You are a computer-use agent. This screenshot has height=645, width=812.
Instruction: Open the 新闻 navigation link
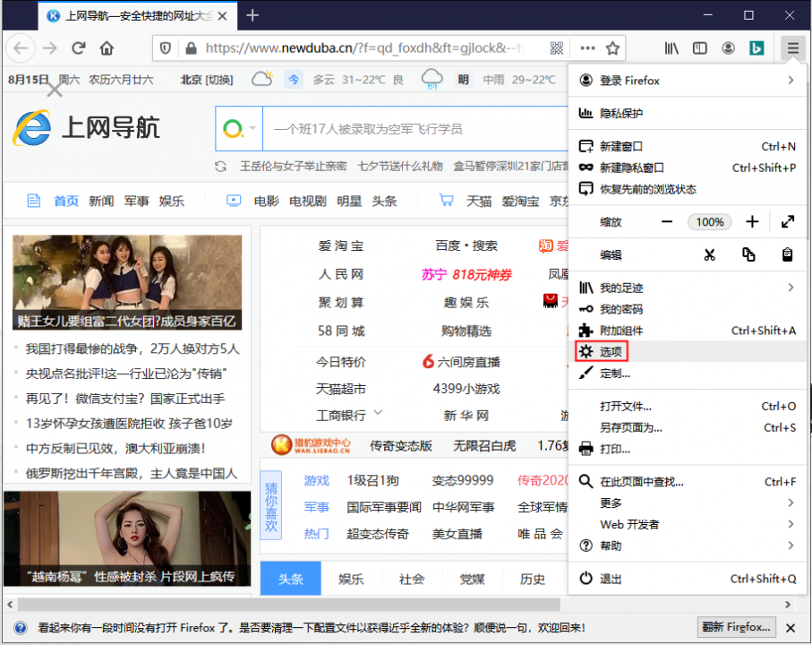(x=101, y=201)
